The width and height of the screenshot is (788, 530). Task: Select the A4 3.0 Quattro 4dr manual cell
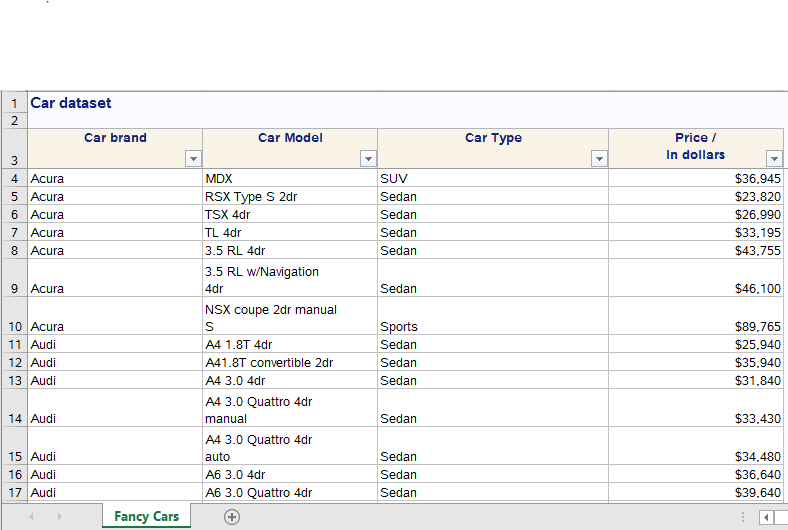pos(290,408)
